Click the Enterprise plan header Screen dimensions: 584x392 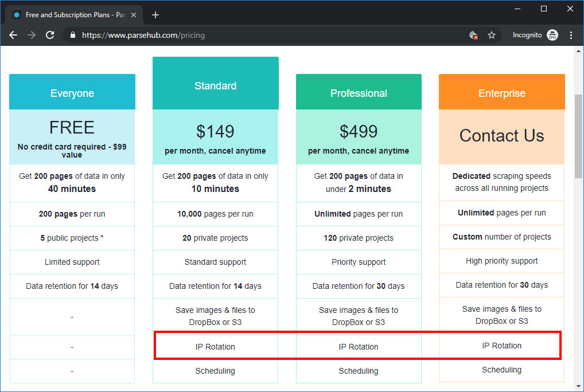point(502,92)
